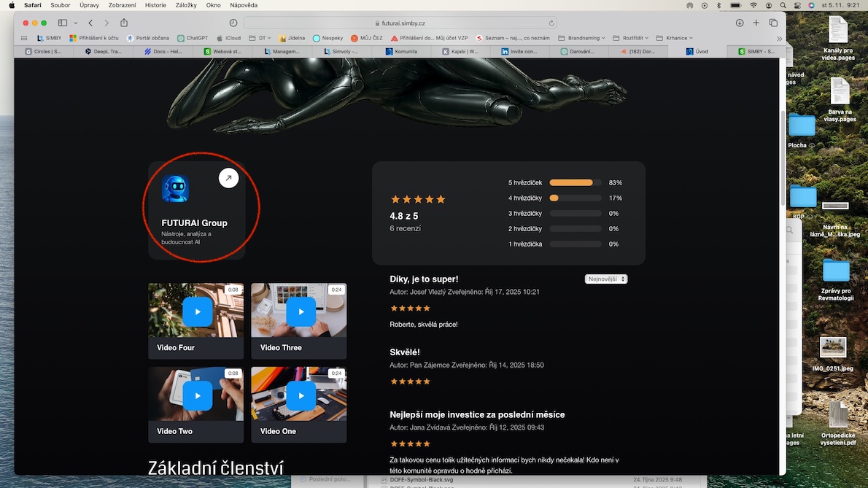Open IMG_0251.jpeg on the desktop

click(833, 354)
